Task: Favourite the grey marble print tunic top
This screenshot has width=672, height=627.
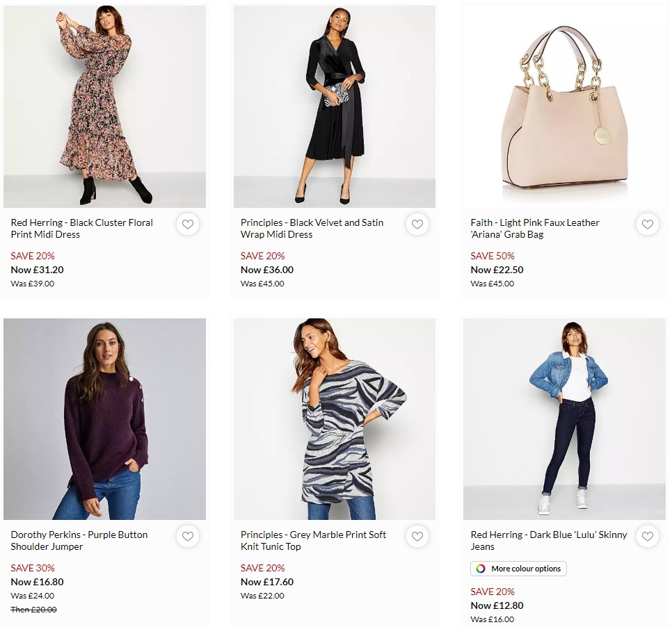Action: click(x=417, y=537)
